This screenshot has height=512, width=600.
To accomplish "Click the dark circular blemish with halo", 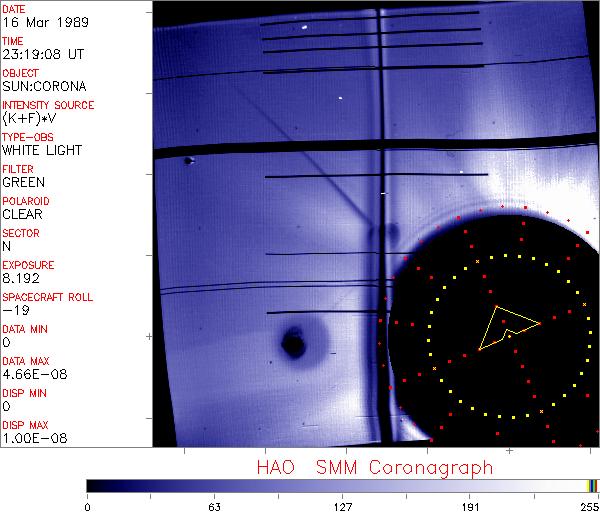I will pos(293,345).
